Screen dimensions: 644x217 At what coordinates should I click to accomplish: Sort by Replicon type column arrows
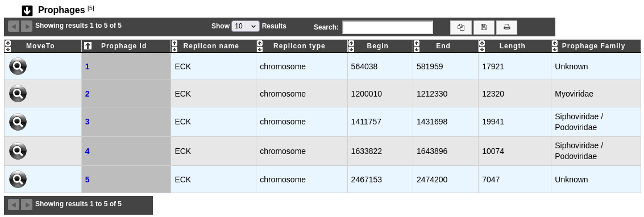[260, 46]
